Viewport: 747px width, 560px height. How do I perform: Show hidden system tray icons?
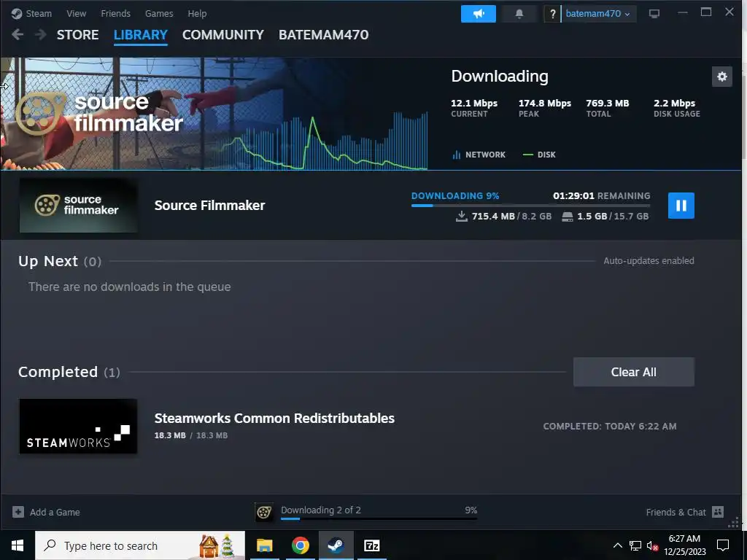coord(617,545)
